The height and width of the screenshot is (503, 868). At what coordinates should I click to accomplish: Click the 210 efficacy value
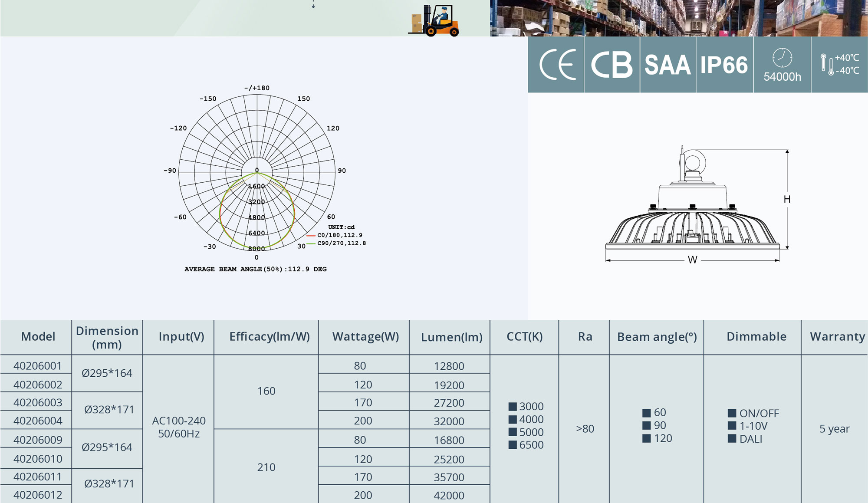click(266, 467)
